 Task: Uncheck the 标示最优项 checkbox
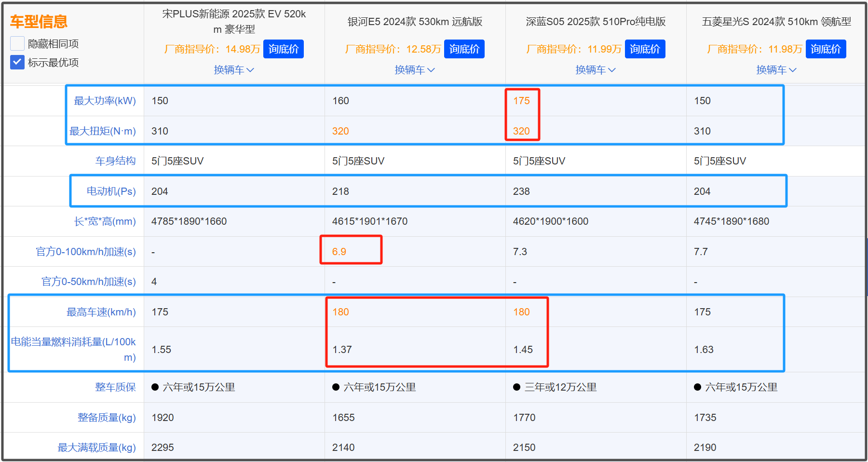pyautogui.click(x=17, y=62)
